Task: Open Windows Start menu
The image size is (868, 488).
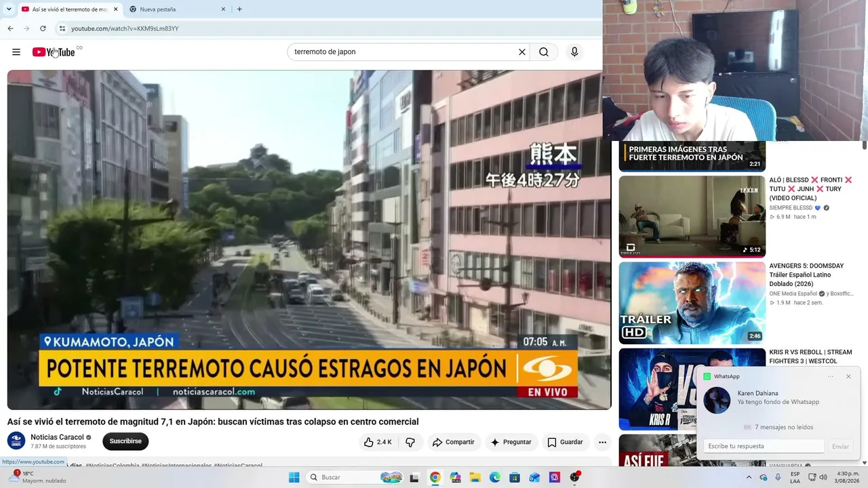Action: [294, 477]
